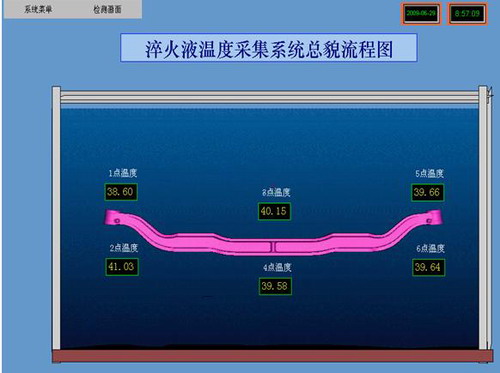Select the 2点温度 readout showing 41.03
Image resolution: width=500 pixels, height=373 pixels.
click(x=121, y=267)
